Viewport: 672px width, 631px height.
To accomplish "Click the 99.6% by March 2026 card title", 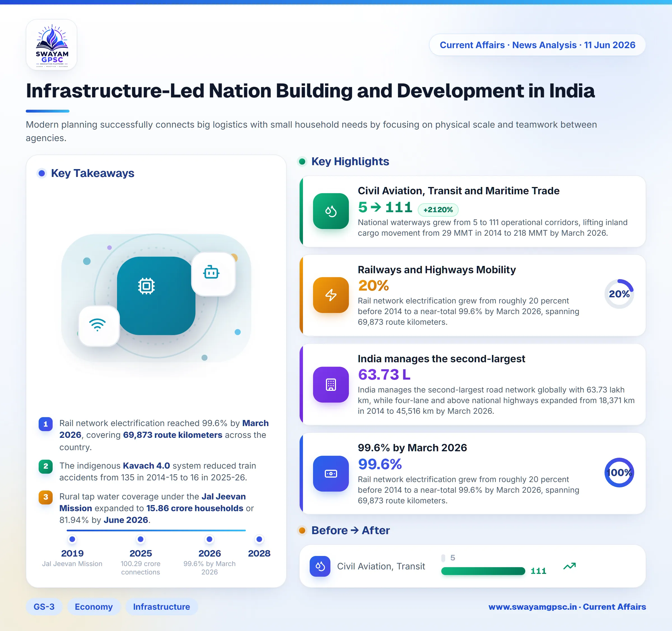I will click(412, 447).
